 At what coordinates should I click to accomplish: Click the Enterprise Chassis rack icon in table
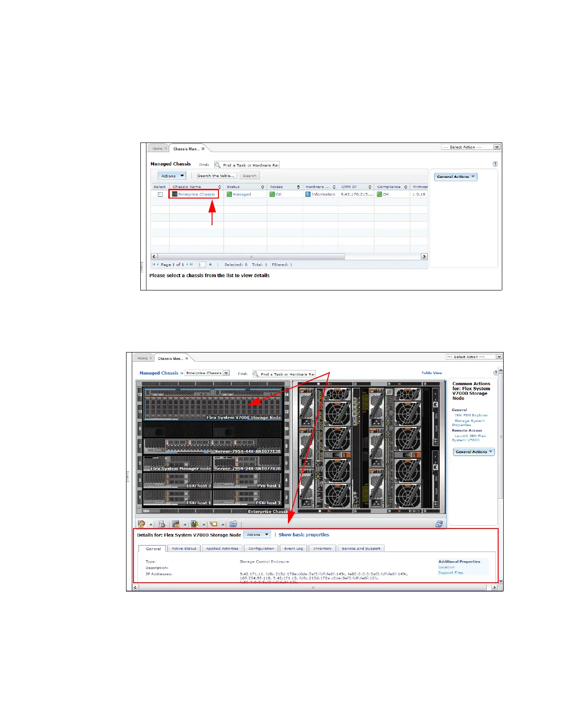click(175, 194)
